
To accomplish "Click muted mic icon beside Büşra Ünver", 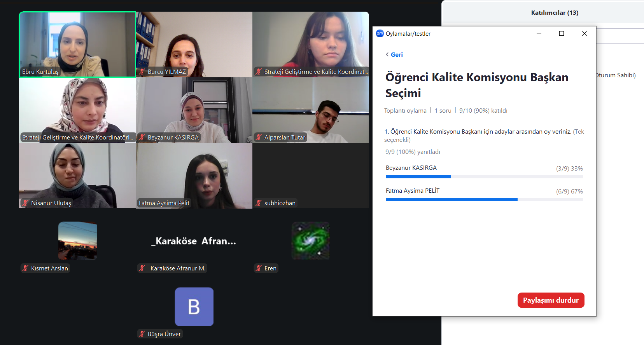I will coord(142,334).
